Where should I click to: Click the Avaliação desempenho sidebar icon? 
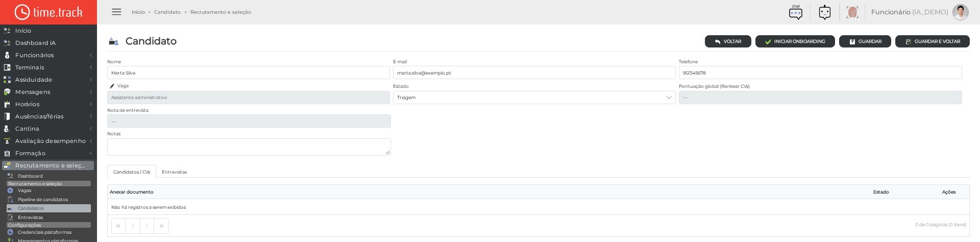coord(7,141)
